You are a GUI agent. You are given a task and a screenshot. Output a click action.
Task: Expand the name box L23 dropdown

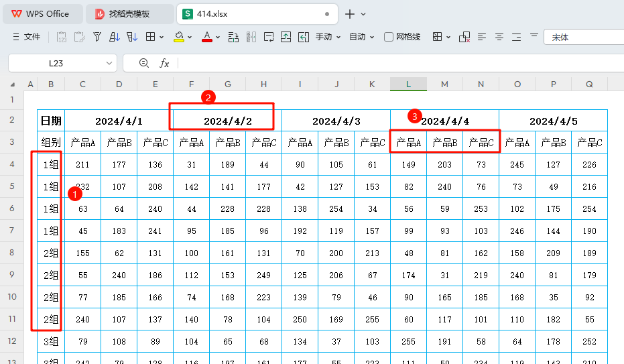tap(109, 63)
